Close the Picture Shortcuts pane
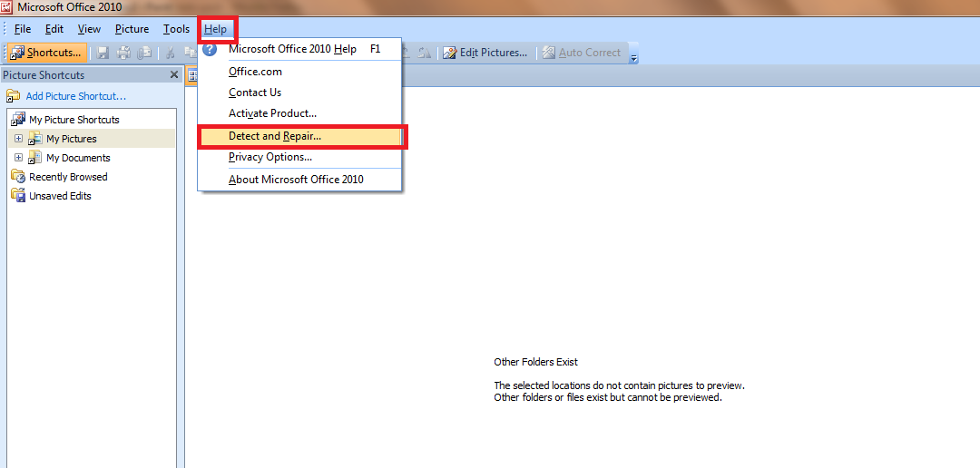The width and height of the screenshot is (980, 468). tap(174, 75)
